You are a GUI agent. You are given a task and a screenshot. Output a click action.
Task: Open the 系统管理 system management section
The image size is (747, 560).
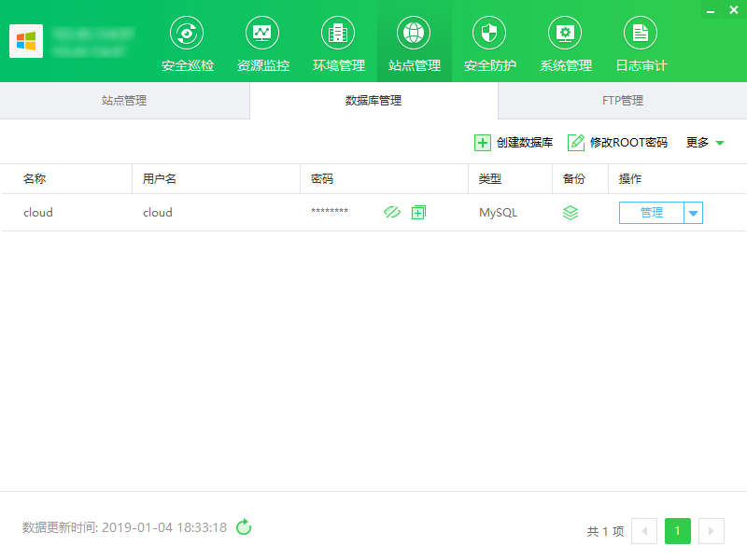tap(566, 44)
